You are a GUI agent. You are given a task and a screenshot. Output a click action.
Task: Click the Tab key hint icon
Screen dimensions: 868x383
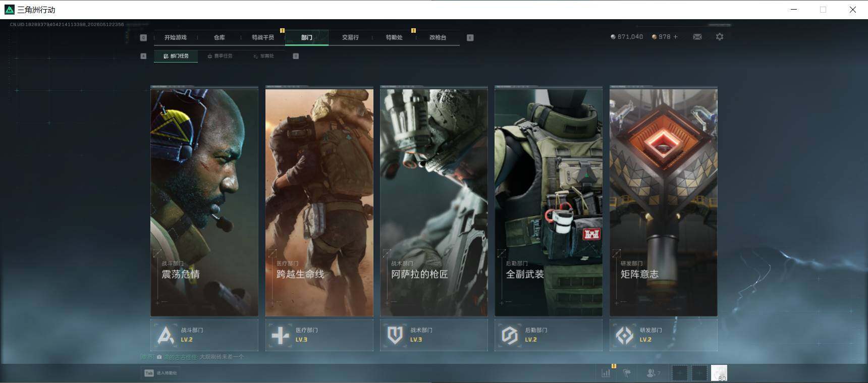(x=149, y=373)
